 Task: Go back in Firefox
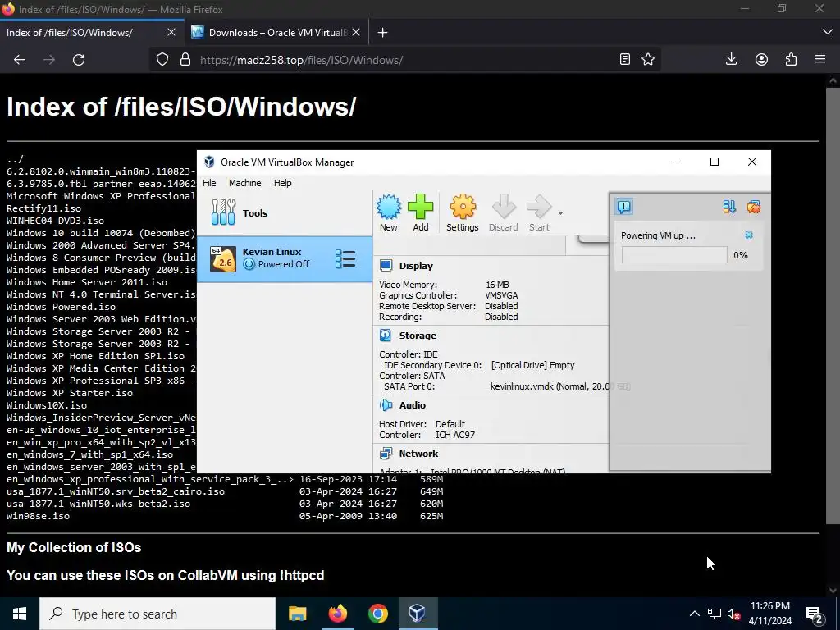point(20,60)
